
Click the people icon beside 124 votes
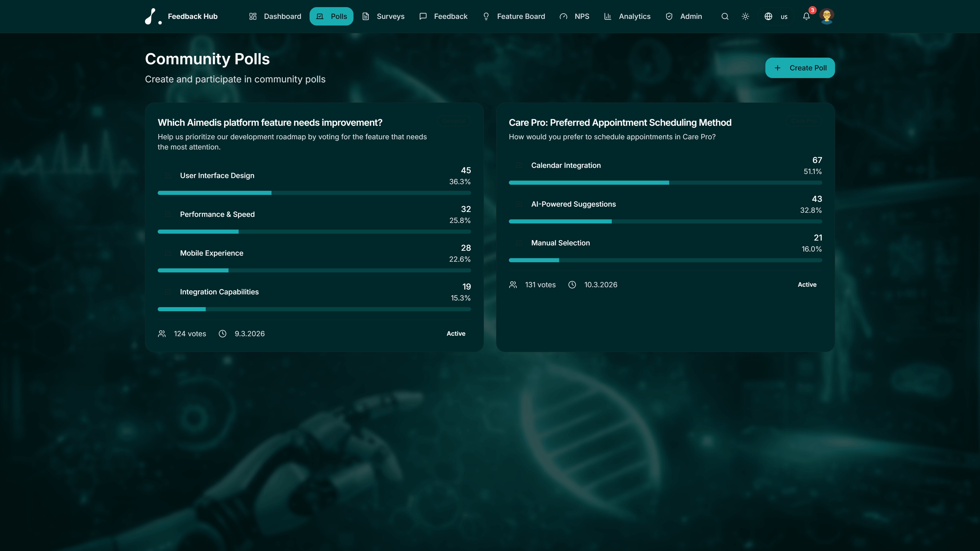click(x=162, y=333)
